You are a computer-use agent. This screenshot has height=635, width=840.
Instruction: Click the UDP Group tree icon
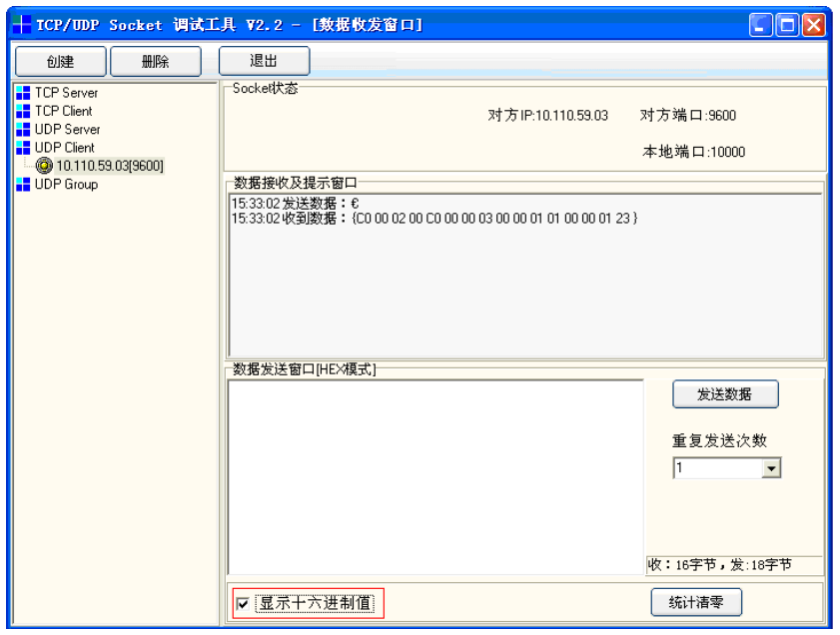coord(24,185)
